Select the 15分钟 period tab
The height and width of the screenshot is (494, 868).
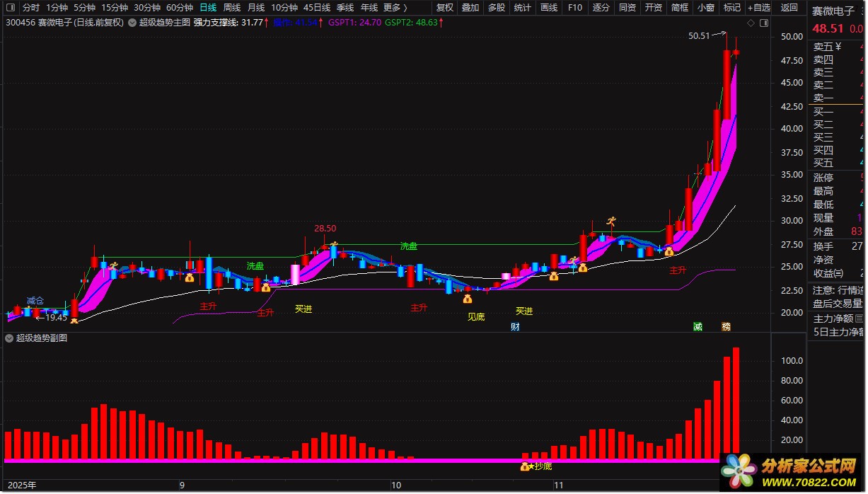[114, 8]
